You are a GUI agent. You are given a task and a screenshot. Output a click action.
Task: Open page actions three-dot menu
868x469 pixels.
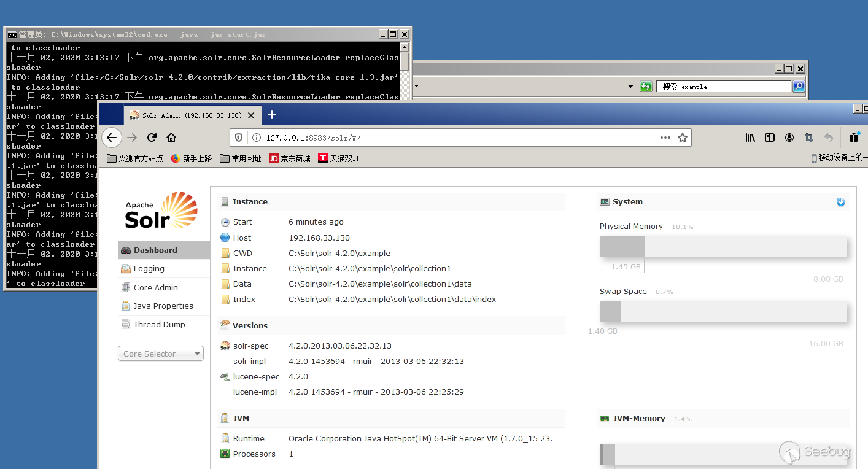point(665,138)
